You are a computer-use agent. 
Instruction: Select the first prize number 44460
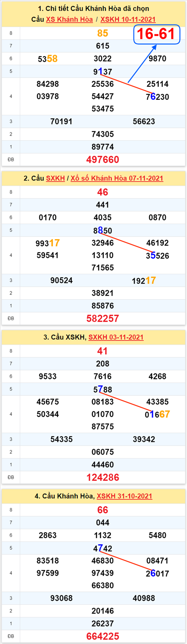[103, 465]
